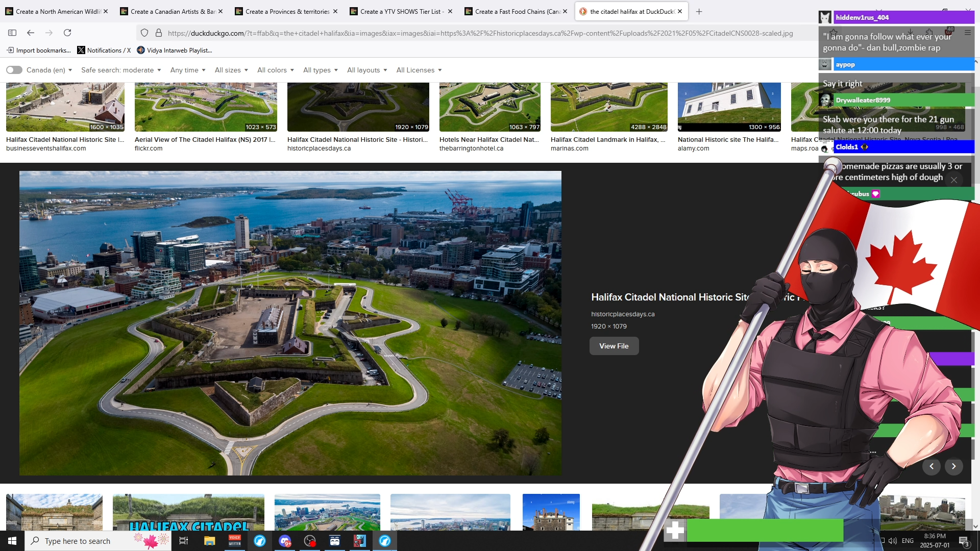
Task: Select the 1600 × 1035 businesseventshalifax thumbnail
Action: pos(65,107)
